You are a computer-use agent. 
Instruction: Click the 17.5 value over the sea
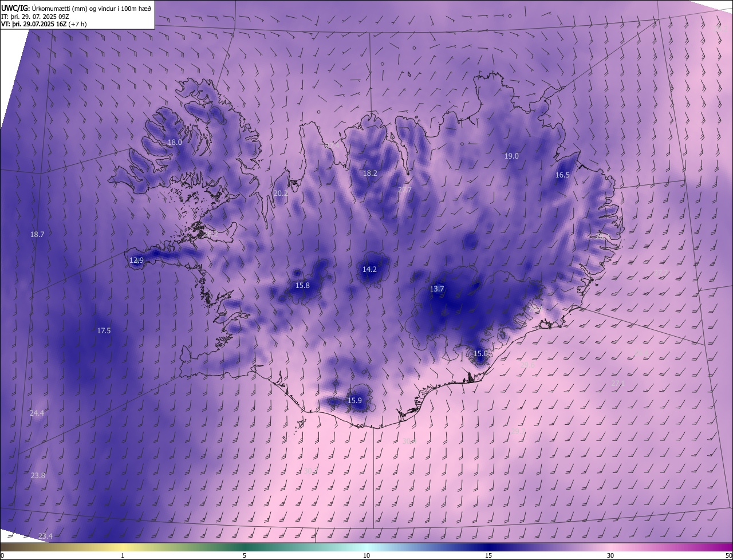click(x=104, y=330)
